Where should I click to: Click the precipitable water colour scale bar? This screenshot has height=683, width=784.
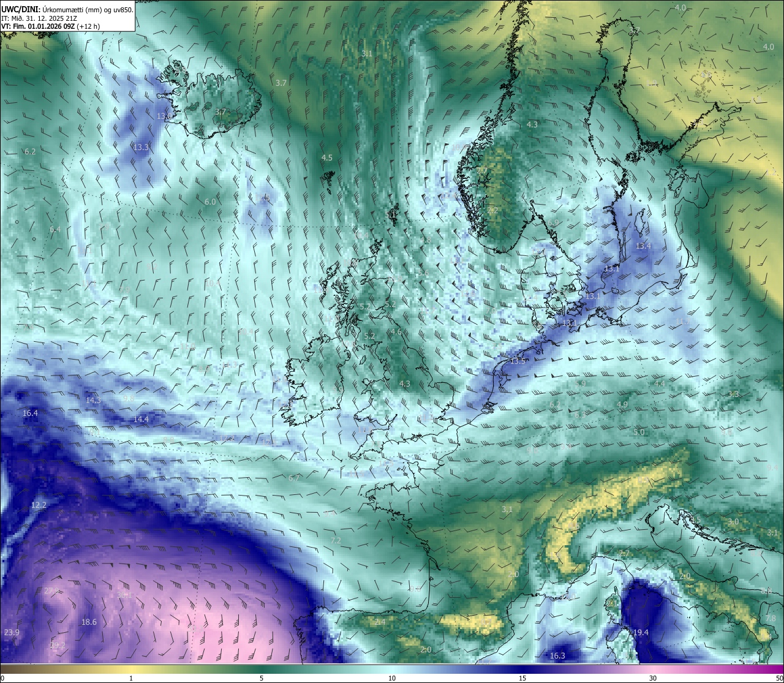click(x=392, y=669)
